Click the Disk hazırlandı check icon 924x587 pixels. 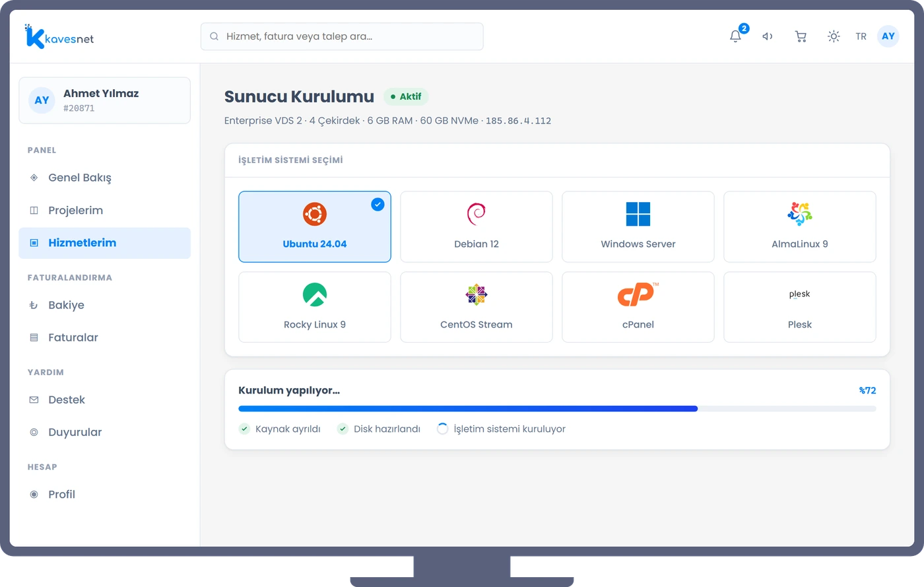343,429
